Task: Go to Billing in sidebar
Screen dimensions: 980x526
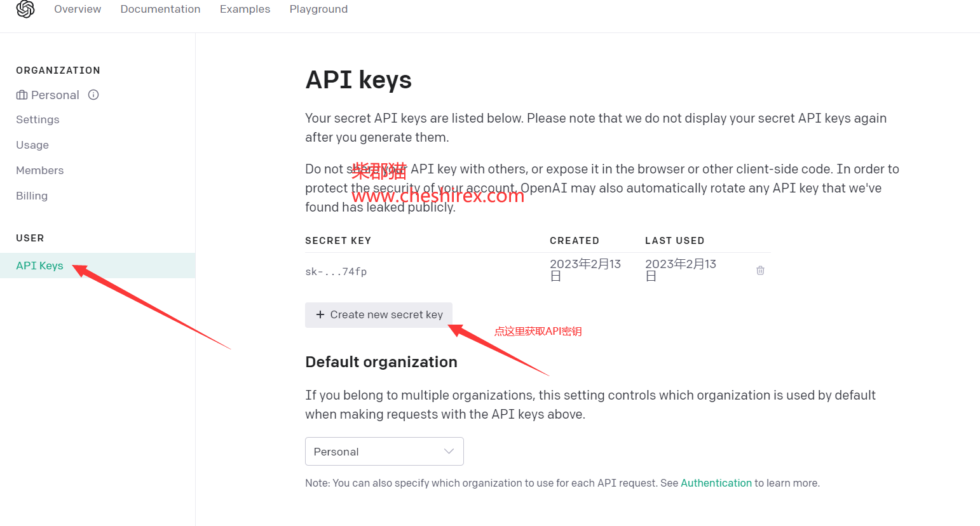Action: point(32,196)
